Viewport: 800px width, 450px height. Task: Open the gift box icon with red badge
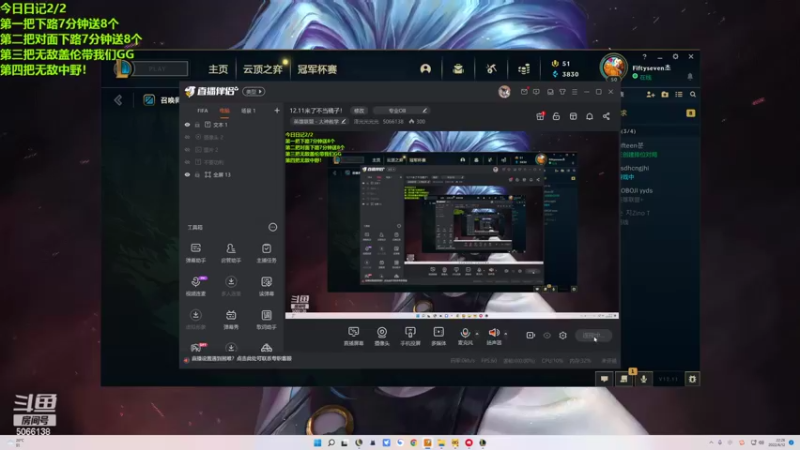[540, 116]
